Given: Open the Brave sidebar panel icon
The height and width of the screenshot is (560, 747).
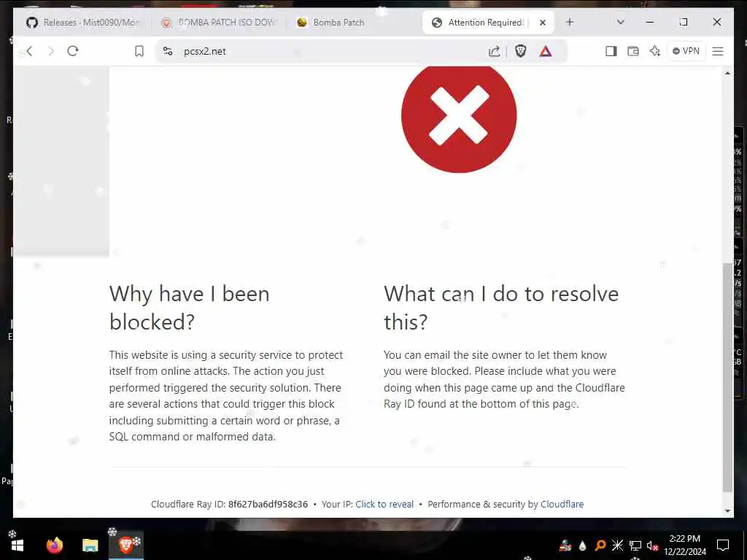Looking at the screenshot, I should pos(611,51).
